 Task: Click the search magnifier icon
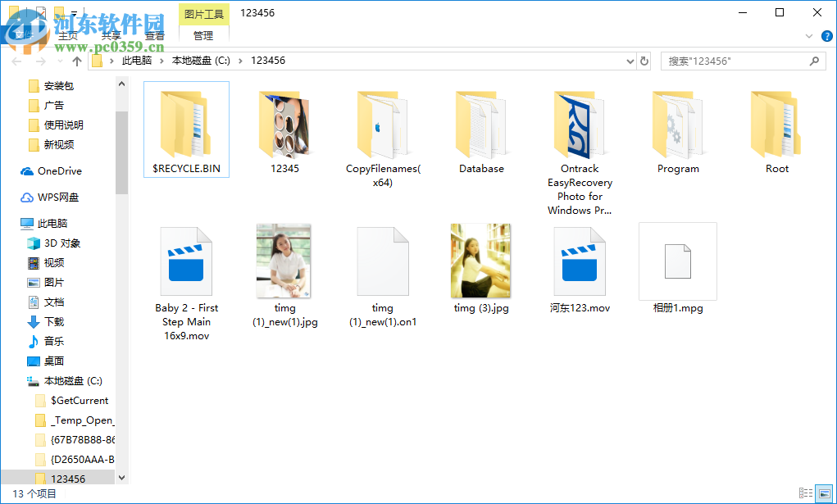pos(814,61)
